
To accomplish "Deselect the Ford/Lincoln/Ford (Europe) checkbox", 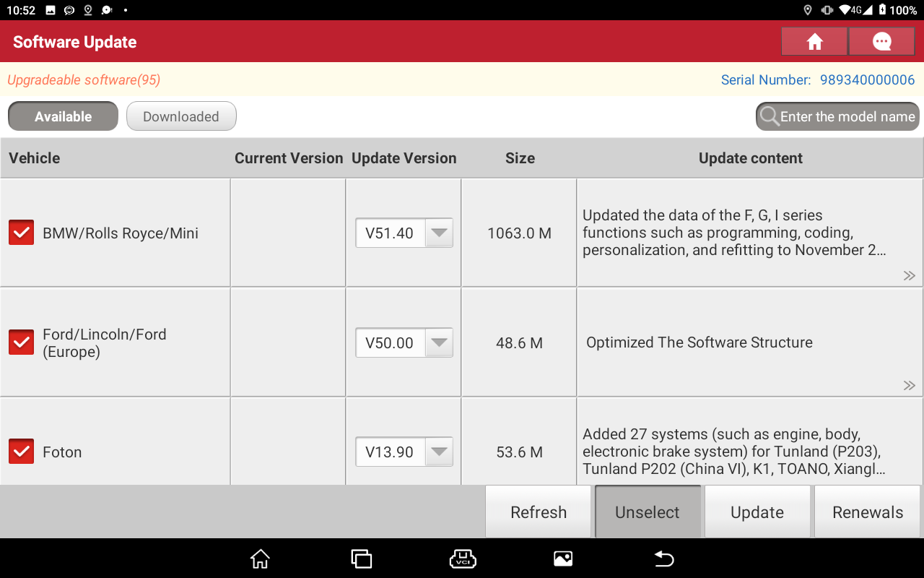I will pos(21,342).
